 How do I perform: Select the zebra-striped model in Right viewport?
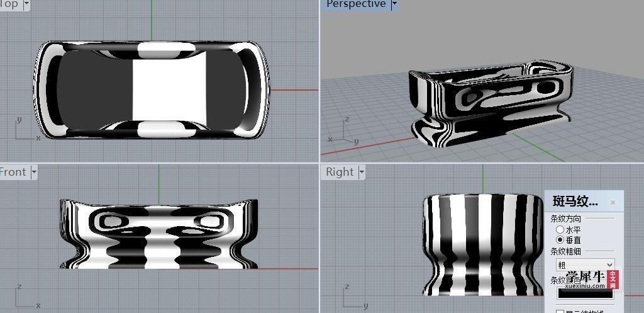click(x=483, y=245)
